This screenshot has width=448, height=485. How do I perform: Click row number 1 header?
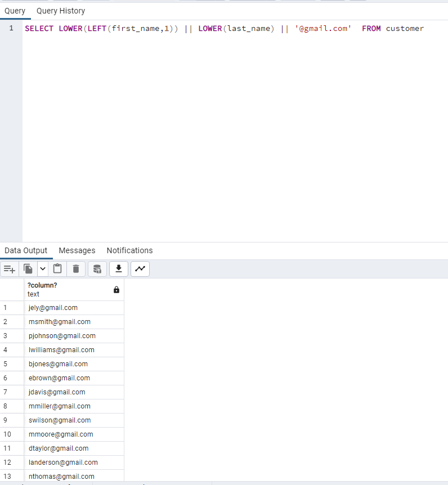12,308
